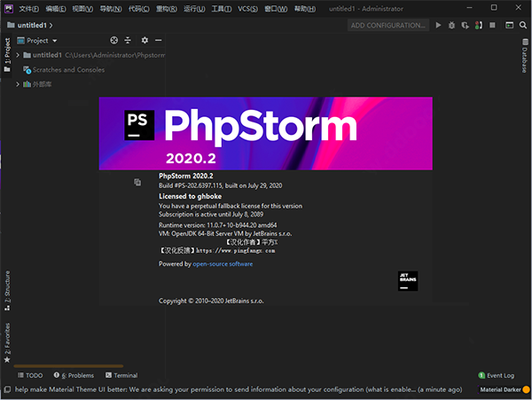This screenshot has width=532, height=400.
Task: Click the Locate/Select Opened File target icon
Action: tap(114, 41)
